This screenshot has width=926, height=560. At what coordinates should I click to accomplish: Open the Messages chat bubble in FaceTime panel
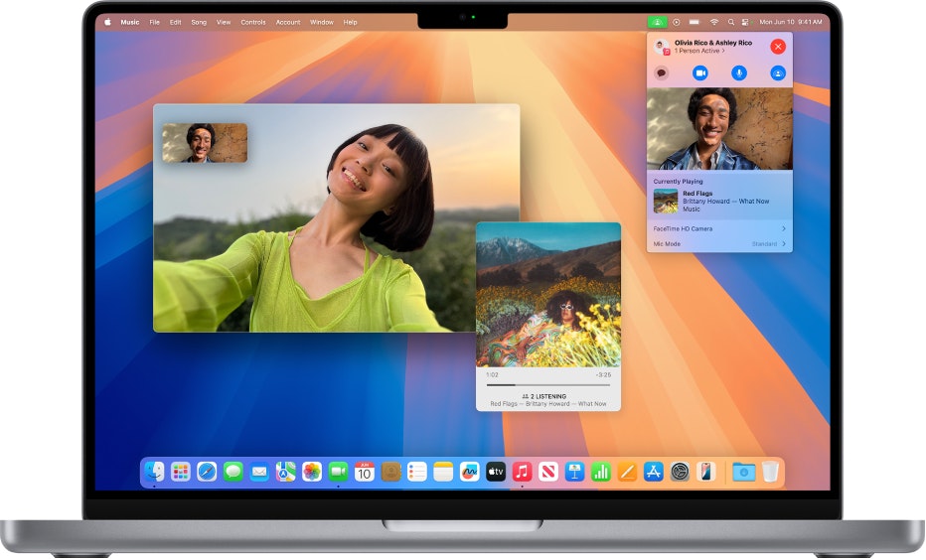tap(662, 72)
